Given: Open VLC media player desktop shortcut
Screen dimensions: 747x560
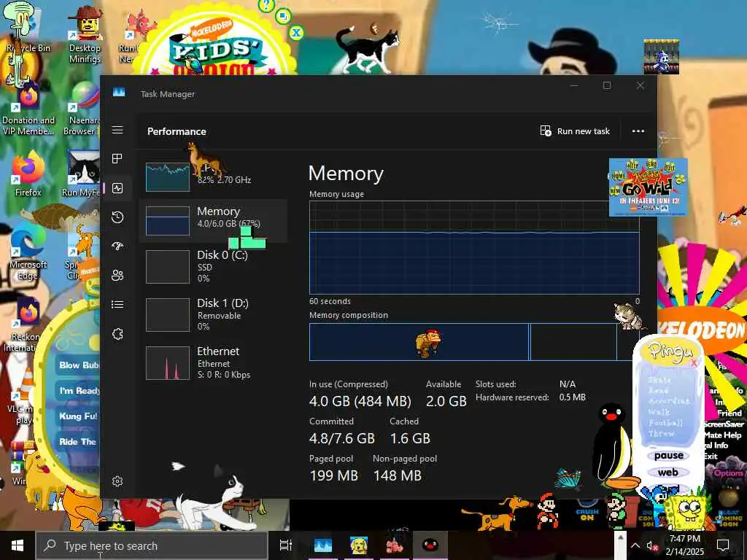Looking at the screenshot, I should [23, 395].
